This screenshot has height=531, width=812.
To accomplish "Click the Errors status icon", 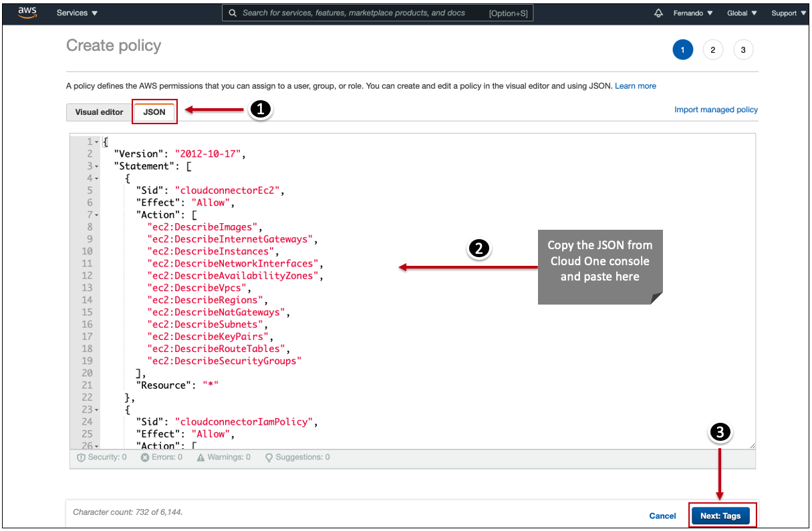I will click(x=144, y=458).
